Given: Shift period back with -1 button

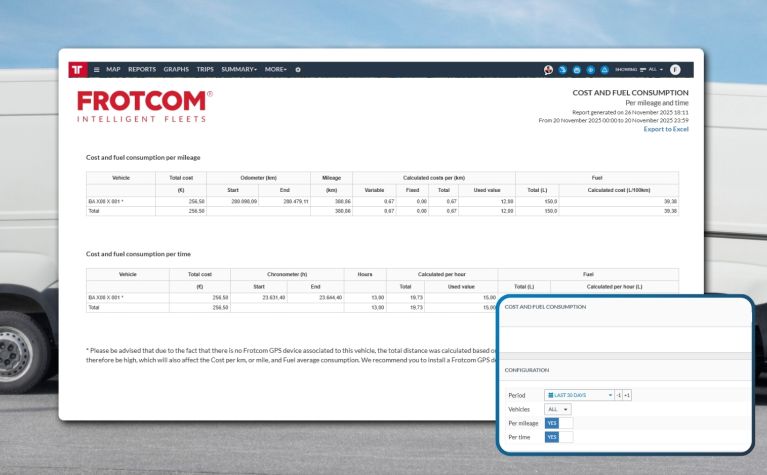Looking at the screenshot, I should [618, 395].
